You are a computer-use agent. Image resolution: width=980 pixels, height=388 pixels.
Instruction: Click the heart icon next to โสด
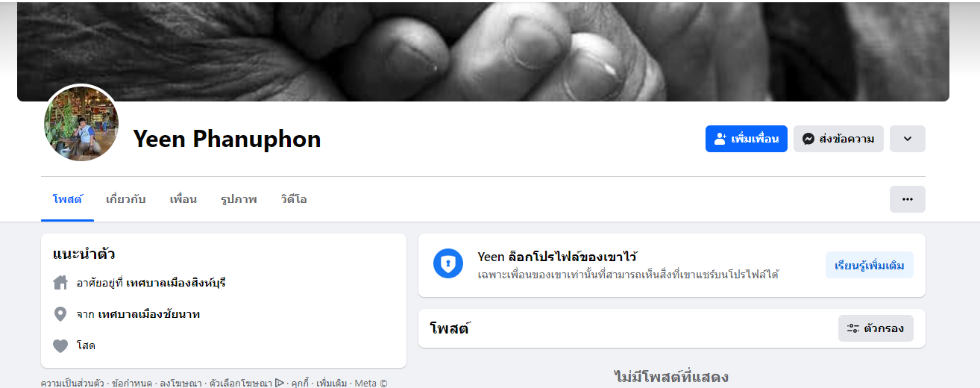click(60, 345)
